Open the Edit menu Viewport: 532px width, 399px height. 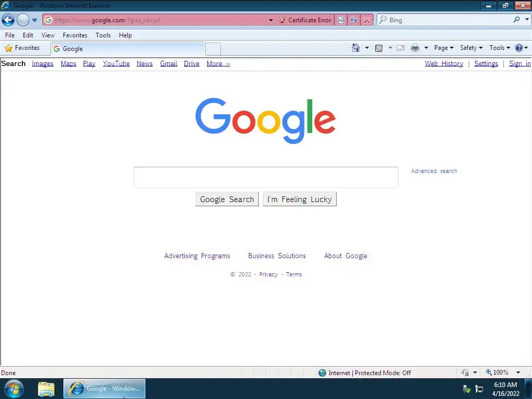(28, 35)
